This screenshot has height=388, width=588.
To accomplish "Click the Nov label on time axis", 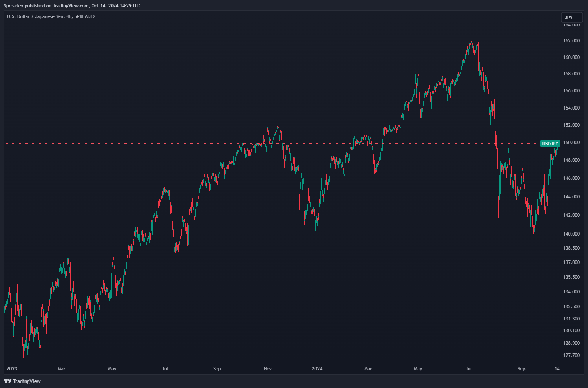I will [x=268, y=369].
